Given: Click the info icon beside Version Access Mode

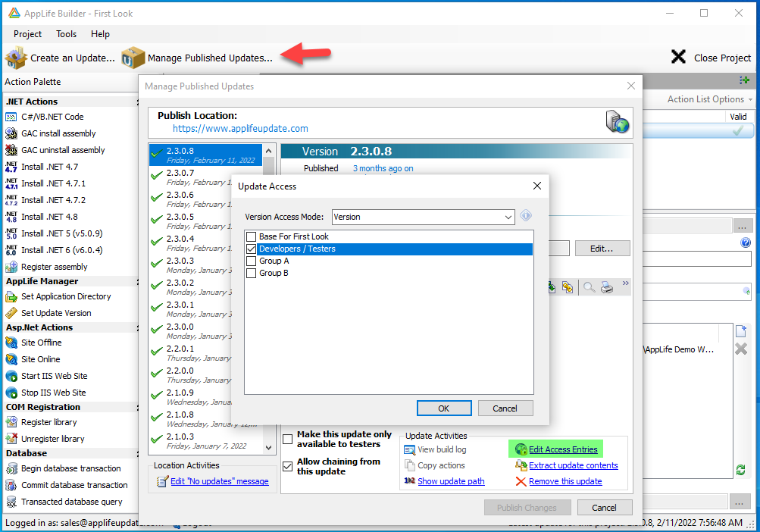Looking at the screenshot, I should (x=526, y=215).
